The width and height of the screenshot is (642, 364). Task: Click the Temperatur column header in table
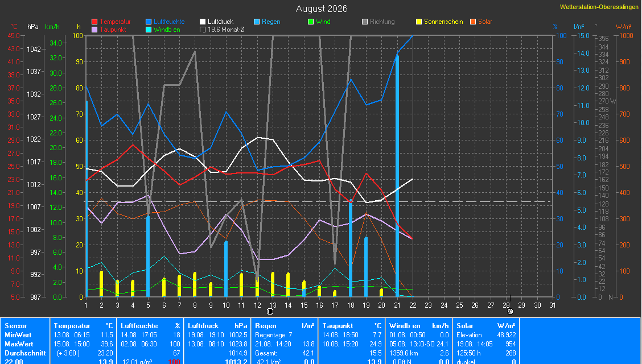pos(72,326)
